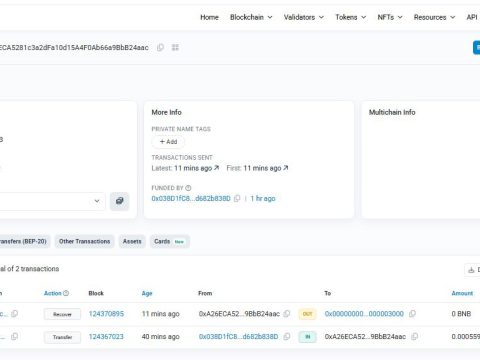Expand the Blockchain menu
Viewport: 480px width, 360px height.
(x=251, y=17)
